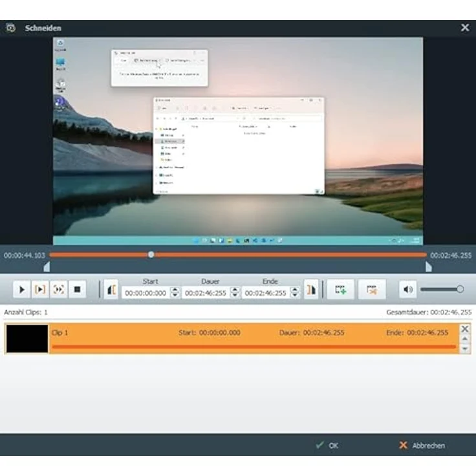Screen dimensions: 476x476
Task: Stop the video playback
Action: pos(77,289)
